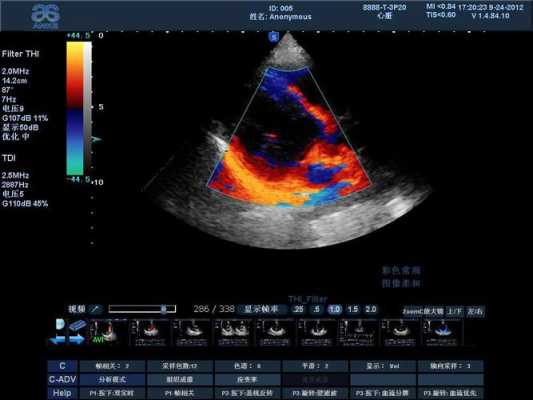The image size is (533, 400).
Task: Select 2.0 playback speed option
Action: [371, 309]
